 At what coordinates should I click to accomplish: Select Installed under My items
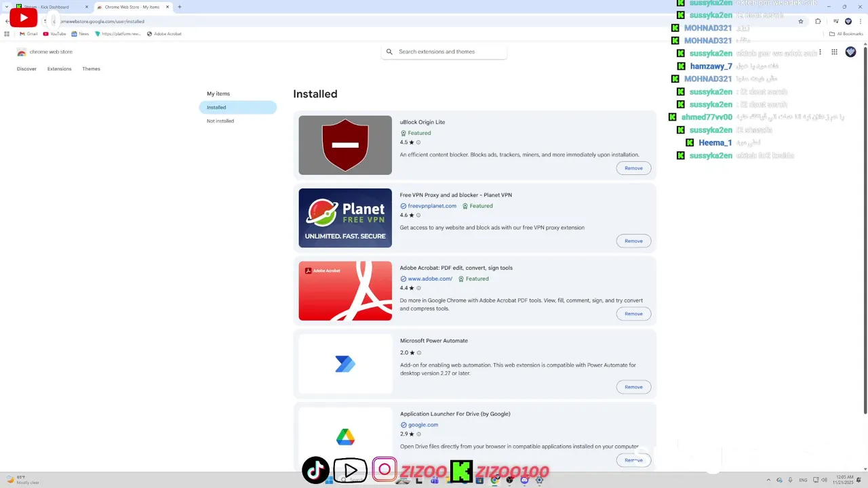tap(238, 107)
